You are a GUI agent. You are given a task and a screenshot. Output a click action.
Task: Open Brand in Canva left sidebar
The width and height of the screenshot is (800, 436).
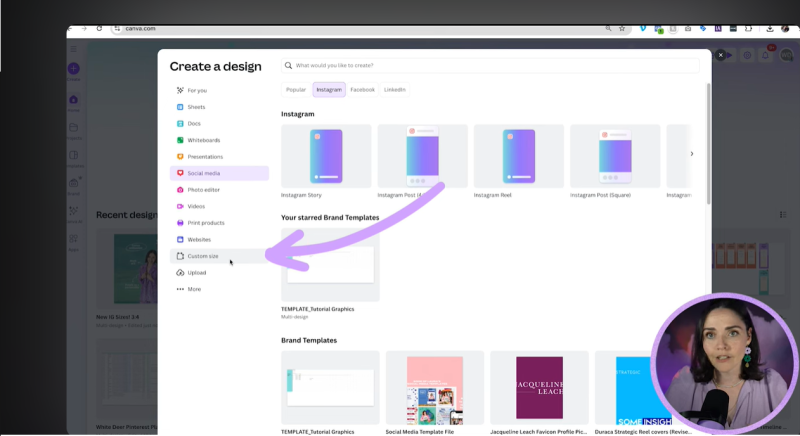73,186
